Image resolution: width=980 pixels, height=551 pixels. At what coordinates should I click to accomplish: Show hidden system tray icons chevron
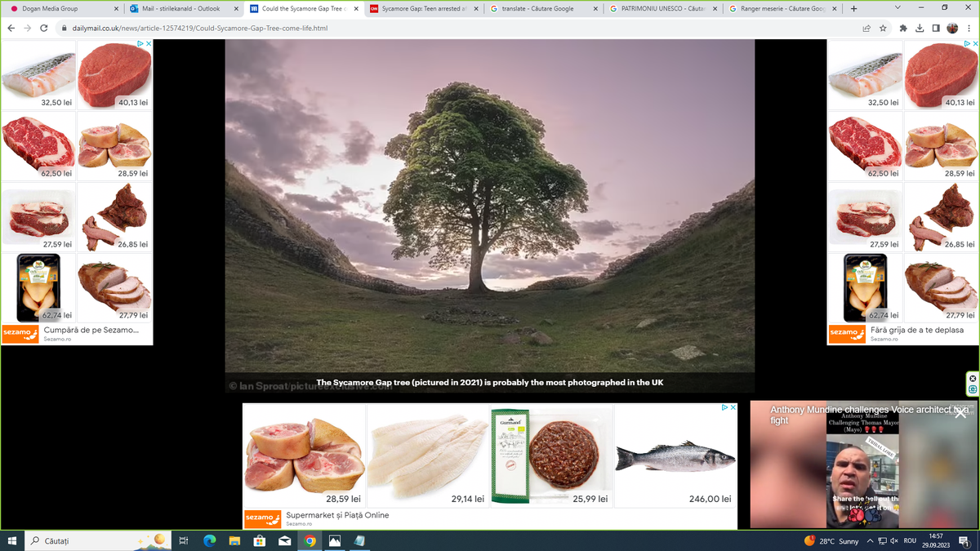click(x=871, y=540)
